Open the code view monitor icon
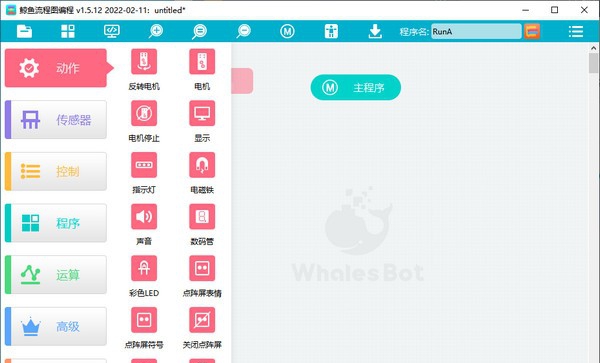The height and width of the screenshot is (363, 600). tap(112, 31)
